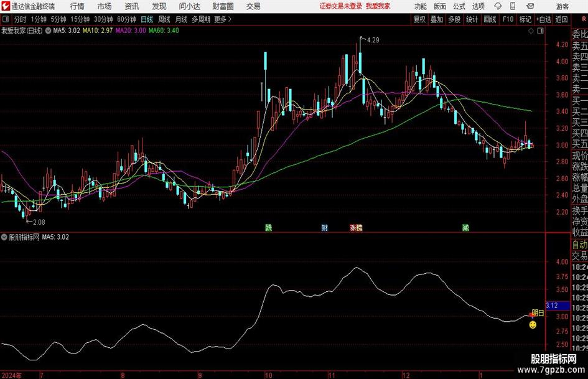Click the 跌 event marker on chart

pos(269,227)
